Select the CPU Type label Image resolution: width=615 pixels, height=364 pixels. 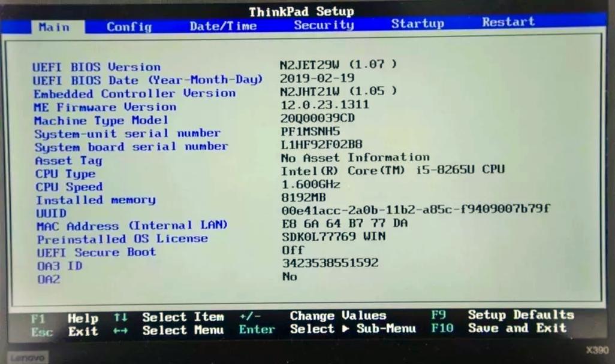point(65,174)
